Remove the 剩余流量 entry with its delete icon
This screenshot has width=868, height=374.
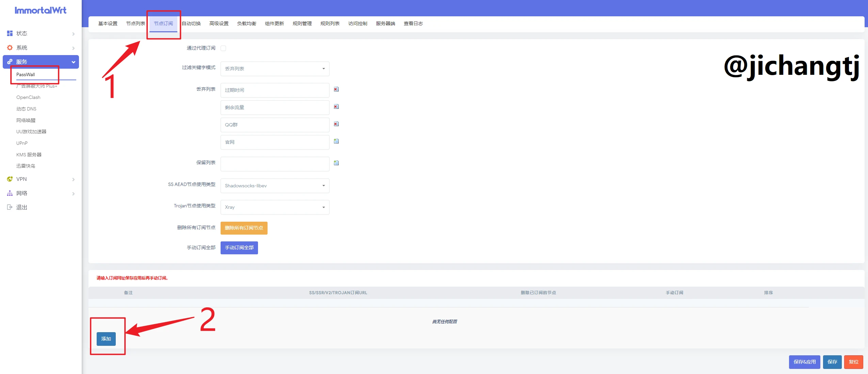pos(336,107)
